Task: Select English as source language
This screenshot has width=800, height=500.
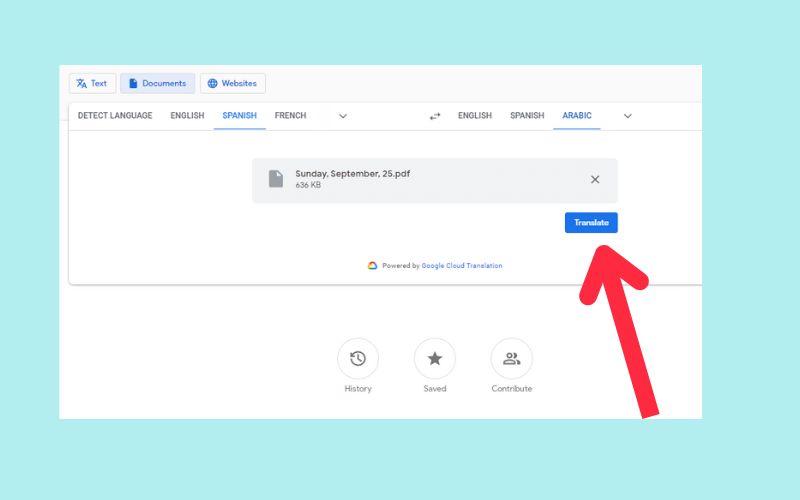Action: pos(187,116)
